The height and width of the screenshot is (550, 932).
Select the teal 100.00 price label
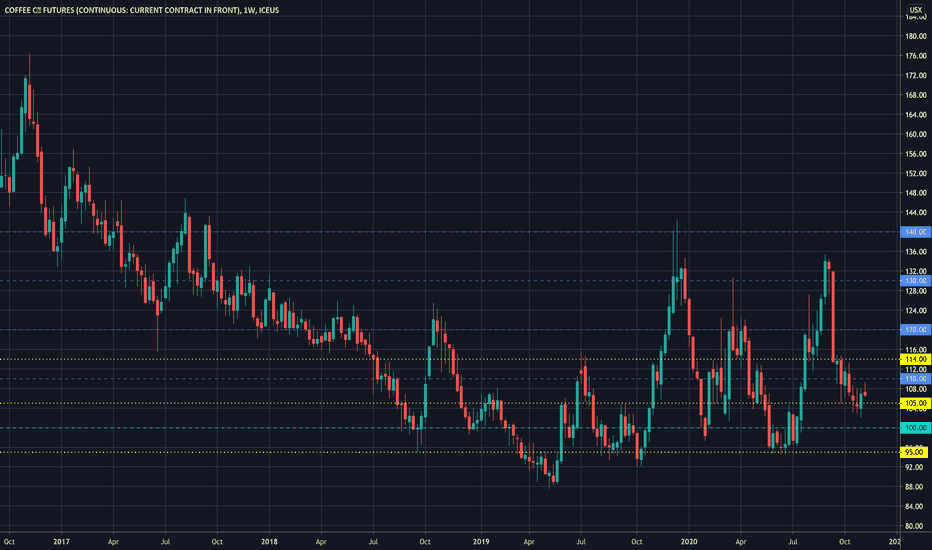tap(915, 428)
